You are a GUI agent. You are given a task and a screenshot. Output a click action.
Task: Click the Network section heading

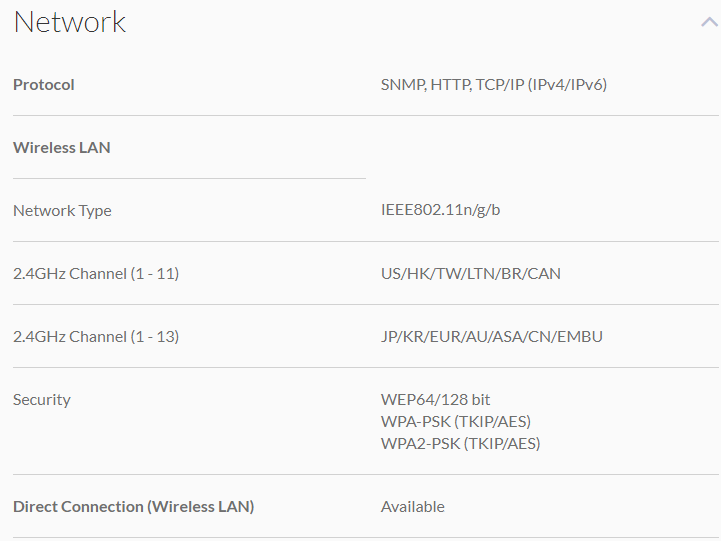pos(70,22)
